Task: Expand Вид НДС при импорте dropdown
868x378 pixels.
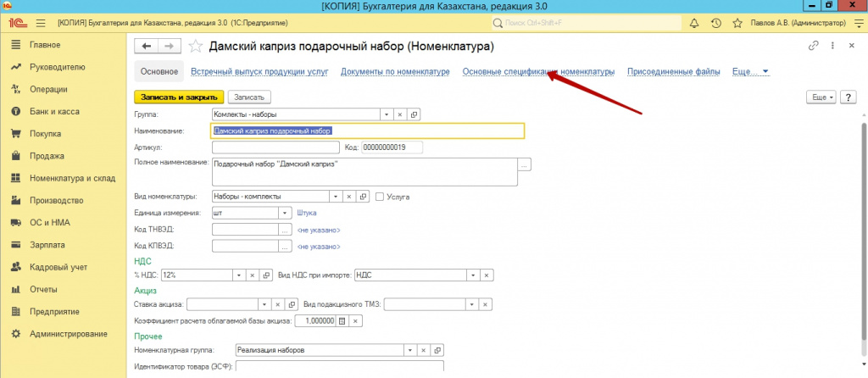Action: click(x=473, y=275)
